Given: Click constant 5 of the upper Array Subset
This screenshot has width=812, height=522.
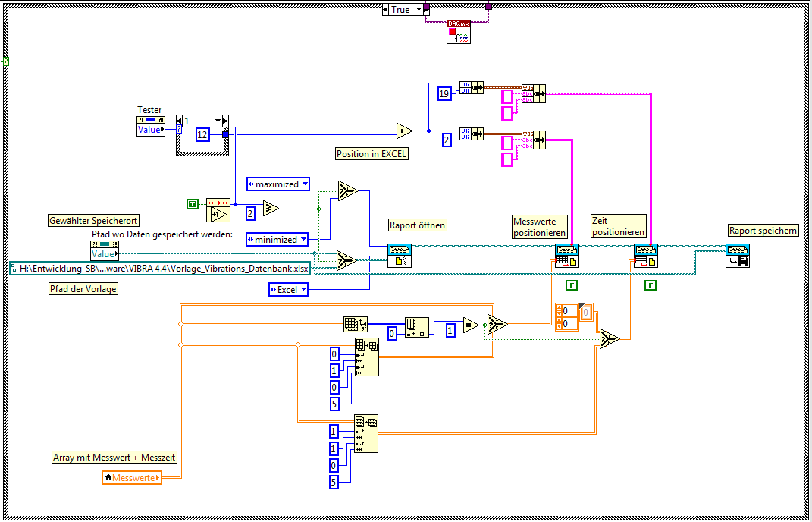Looking at the screenshot, I should tap(334, 404).
